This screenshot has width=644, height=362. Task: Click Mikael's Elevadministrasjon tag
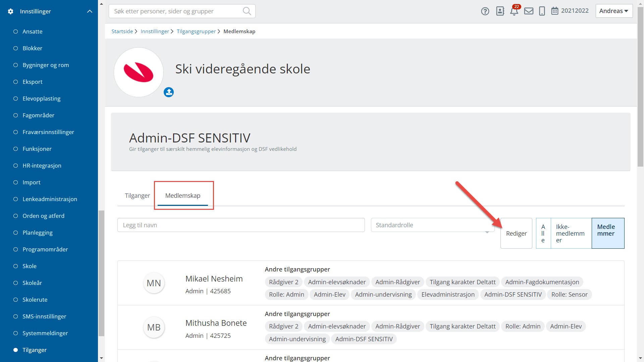[448, 294]
